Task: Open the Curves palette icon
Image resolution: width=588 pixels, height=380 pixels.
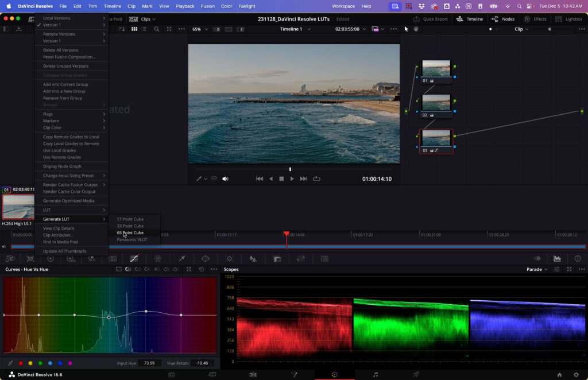Action: 134,258
